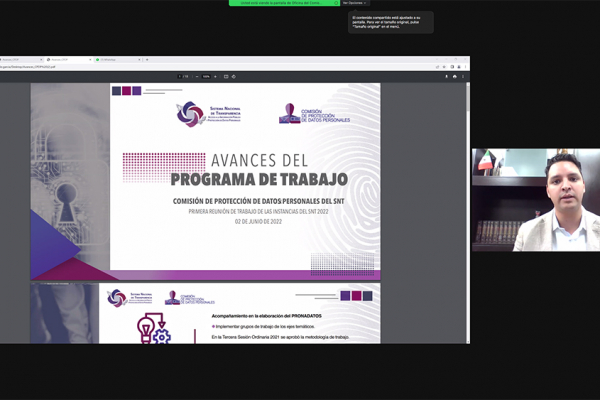This screenshot has width=600, height=400.
Task: Download the PDF file
Action: click(x=446, y=77)
